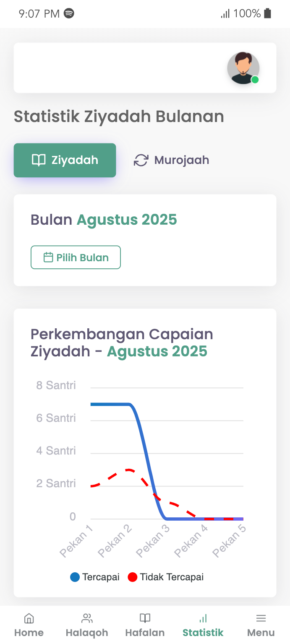Expand the Bulan Agustus 2025 selector
Viewport: 290px width, 644px height.
coord(104,219)
